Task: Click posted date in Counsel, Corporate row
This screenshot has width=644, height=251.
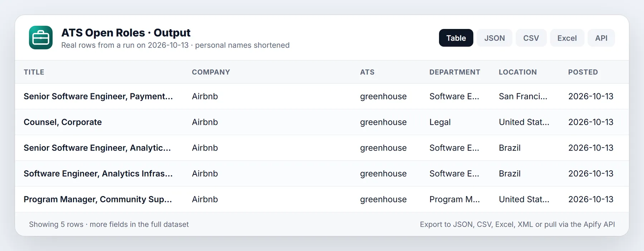Action: tap(591, 122)
